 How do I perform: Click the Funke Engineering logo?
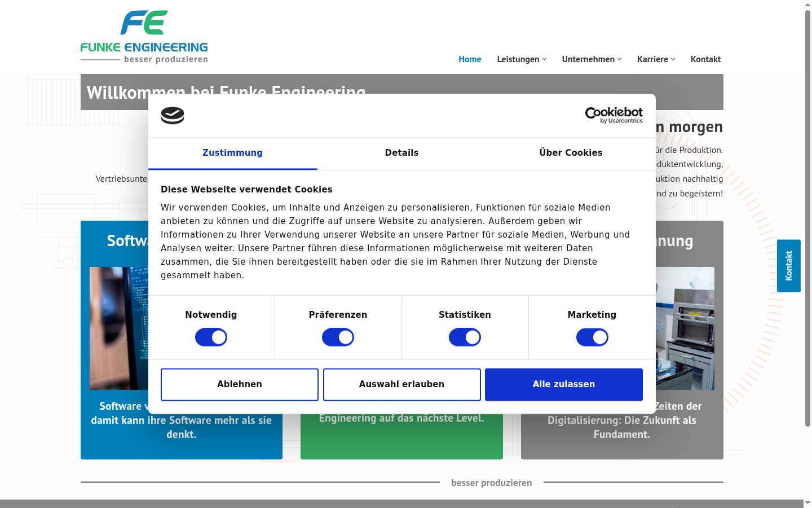click(x=144, y=37)
